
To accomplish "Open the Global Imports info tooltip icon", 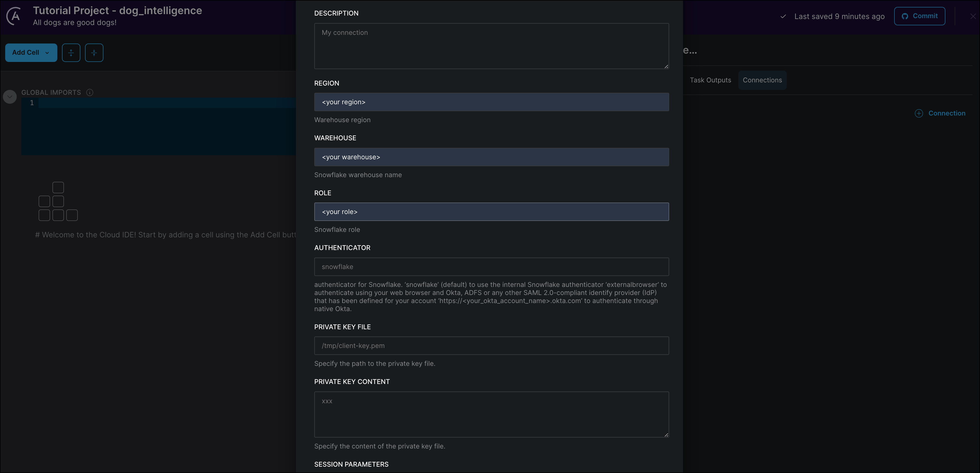I will [x=89, y=92].
